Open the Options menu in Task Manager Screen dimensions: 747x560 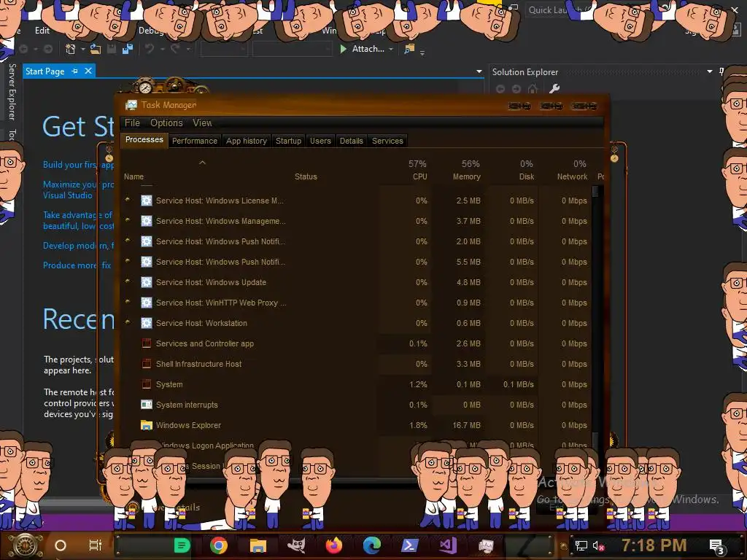[x=166, y=122]
